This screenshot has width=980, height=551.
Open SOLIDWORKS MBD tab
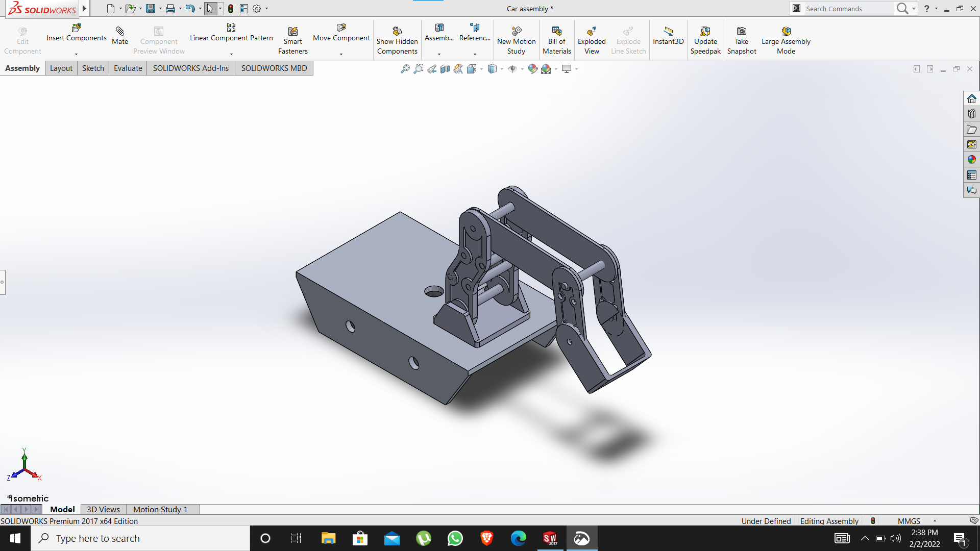(x=274, y=68)
